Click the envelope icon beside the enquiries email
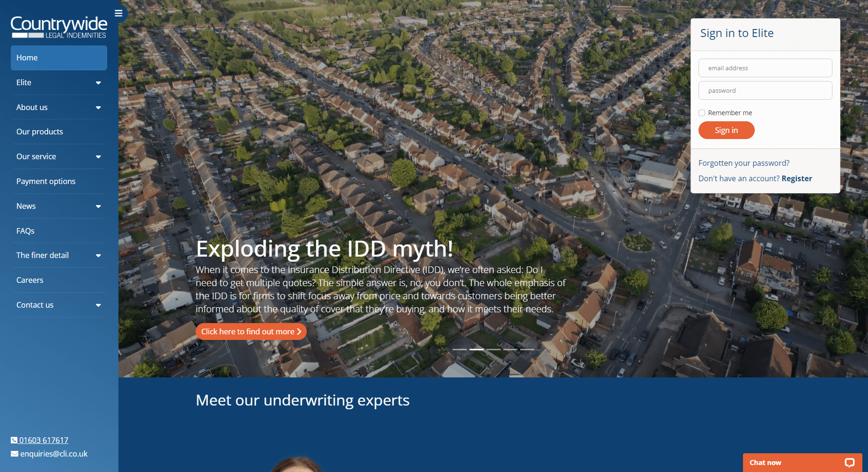This screenshot has height=472, width=868. (x=15, y=454)
